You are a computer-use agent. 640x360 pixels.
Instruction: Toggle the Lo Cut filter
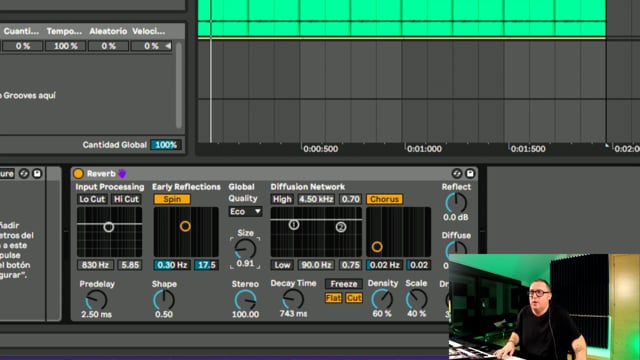[92, 199]
